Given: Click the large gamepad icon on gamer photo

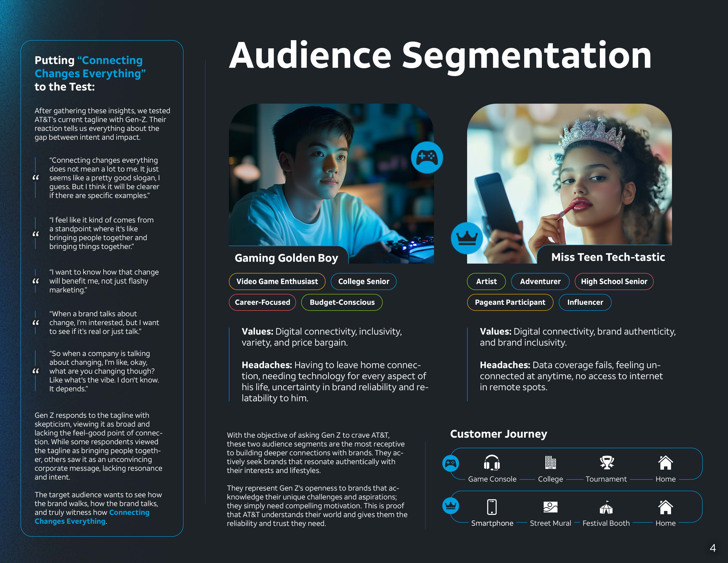Looking at the screenshot, I should tap(427, 157).
